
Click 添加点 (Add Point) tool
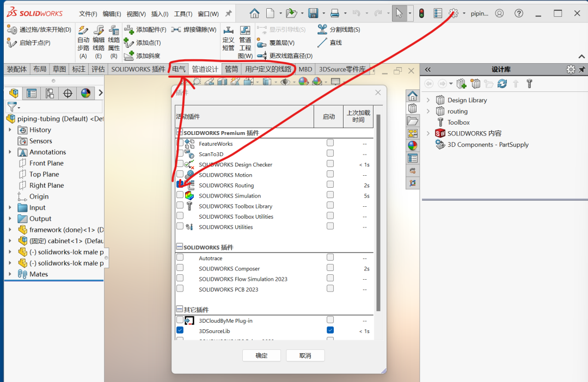pos(143,43)
